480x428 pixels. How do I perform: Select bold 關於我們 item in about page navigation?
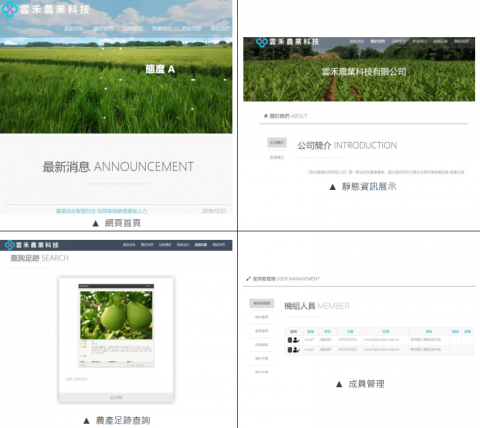click(x=378, y=41)
